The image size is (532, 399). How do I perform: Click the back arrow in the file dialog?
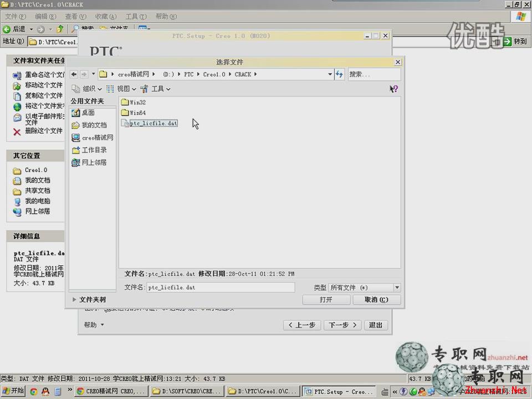tap(74, 74)
